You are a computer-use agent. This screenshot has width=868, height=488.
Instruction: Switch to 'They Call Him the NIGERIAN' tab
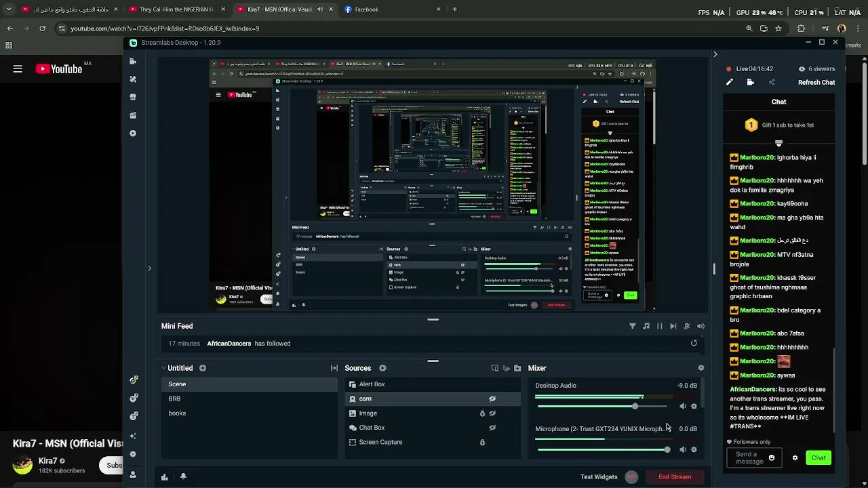(176, 9)
